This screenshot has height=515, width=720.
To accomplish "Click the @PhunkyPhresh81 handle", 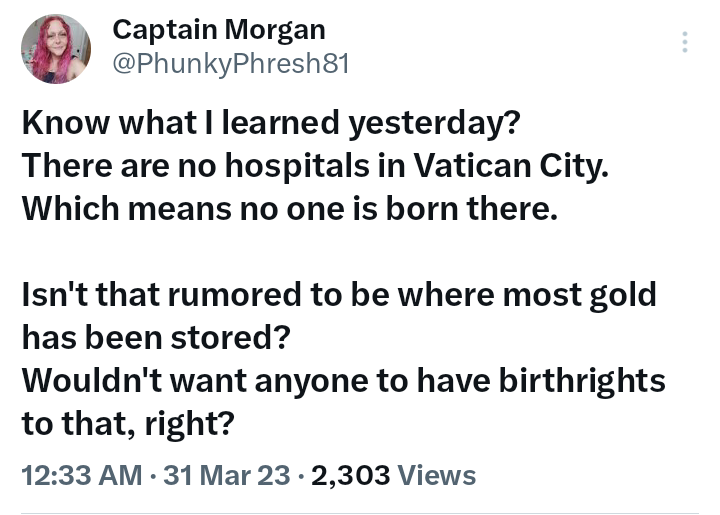I will tap(230, 63).
